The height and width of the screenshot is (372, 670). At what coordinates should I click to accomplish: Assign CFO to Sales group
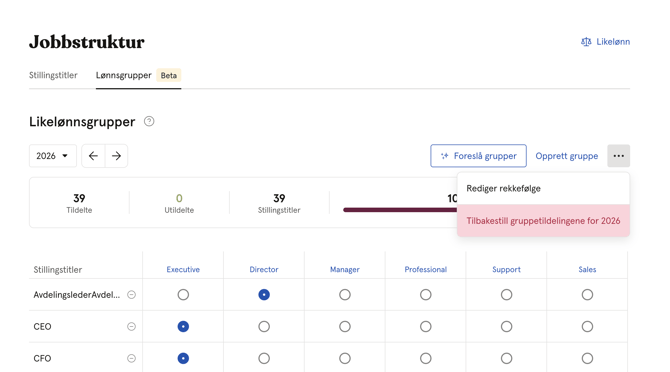587,358
